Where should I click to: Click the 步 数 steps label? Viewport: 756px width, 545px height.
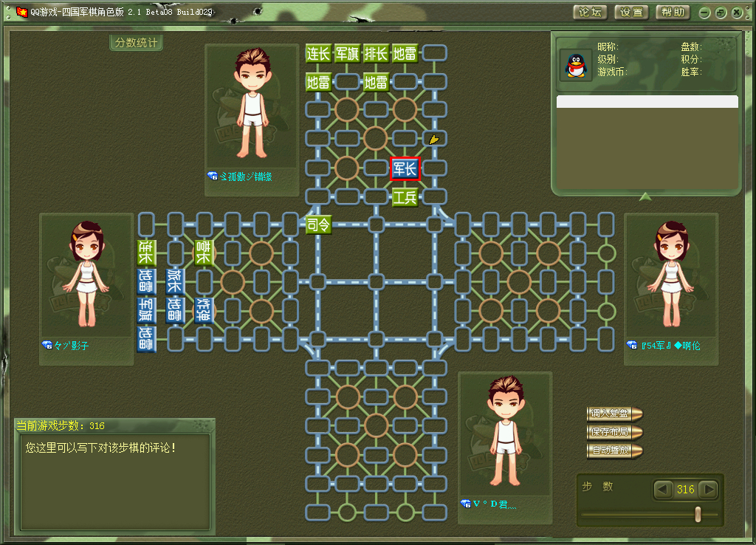coord(597,486)
